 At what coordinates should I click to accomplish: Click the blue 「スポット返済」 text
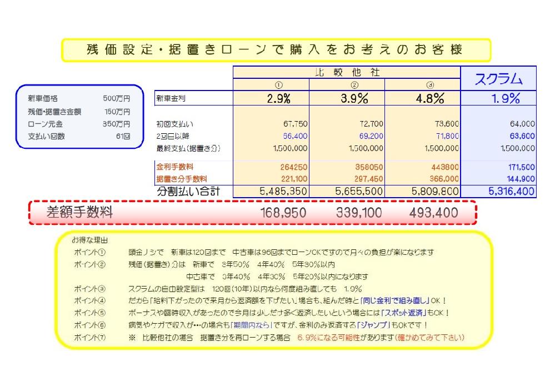coord(403,313)
